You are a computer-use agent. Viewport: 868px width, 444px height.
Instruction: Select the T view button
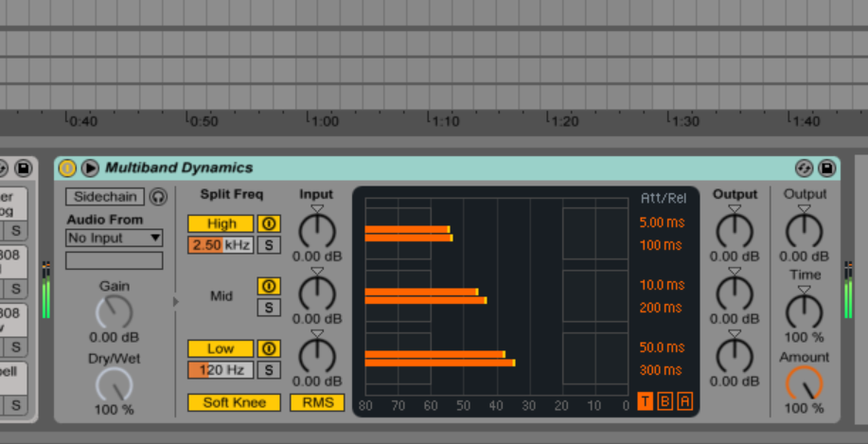coord(645,401)
